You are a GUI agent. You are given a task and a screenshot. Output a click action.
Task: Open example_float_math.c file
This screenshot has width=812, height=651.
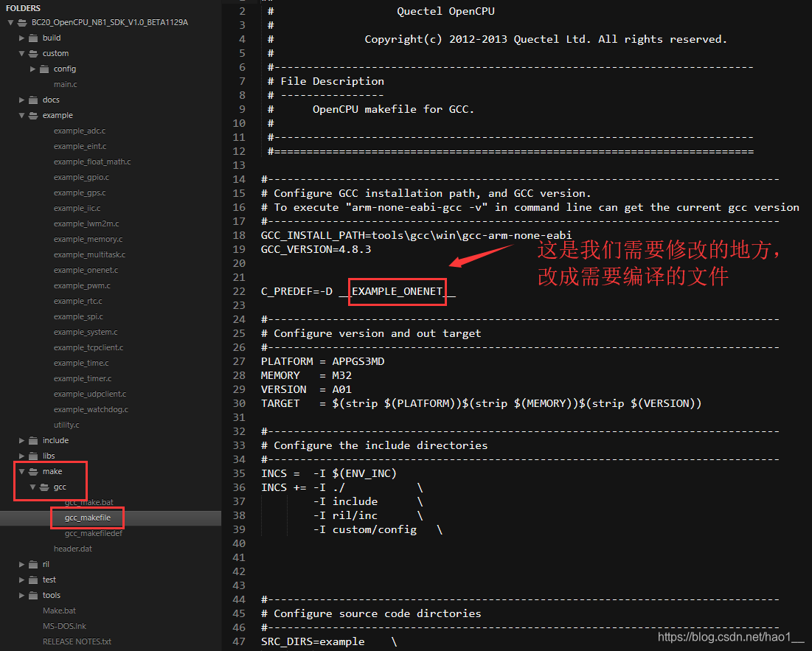(x=92, y=162)
